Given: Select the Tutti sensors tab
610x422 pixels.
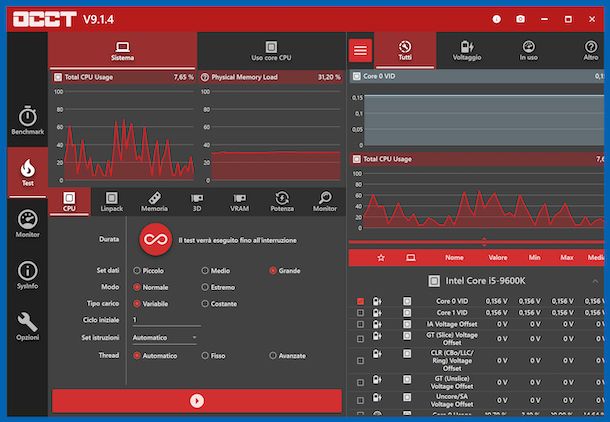Looking at the screenshot, I should coord(405,51).
